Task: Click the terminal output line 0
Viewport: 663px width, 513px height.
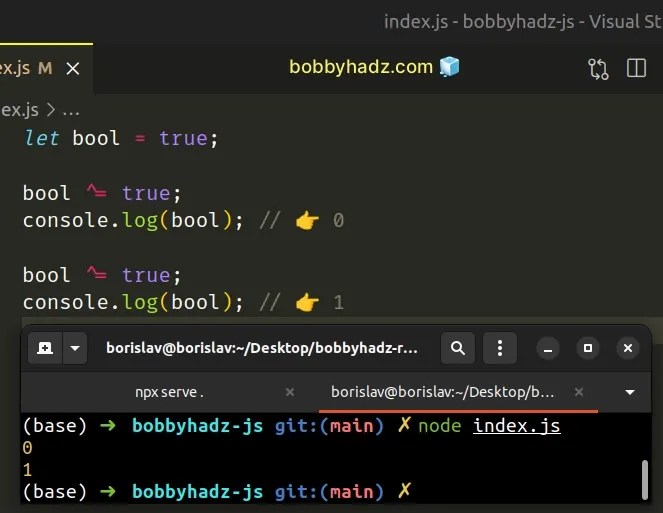Action: [27, 448]
